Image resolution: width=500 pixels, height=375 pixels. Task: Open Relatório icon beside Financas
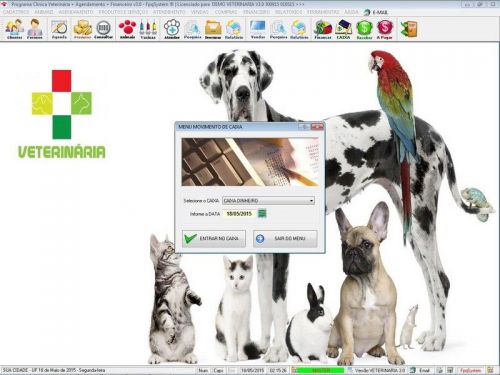click(x=299, y=29)
